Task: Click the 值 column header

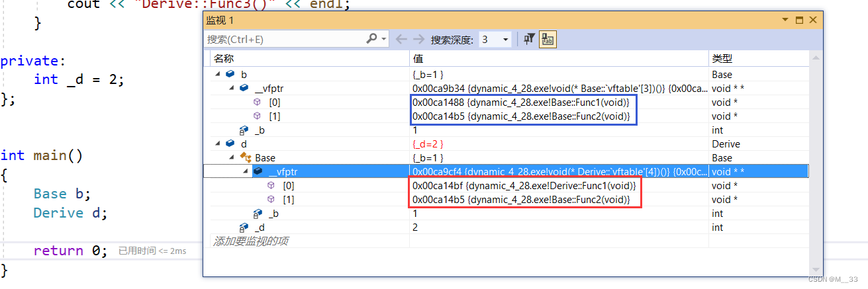Action: point(418,59)
